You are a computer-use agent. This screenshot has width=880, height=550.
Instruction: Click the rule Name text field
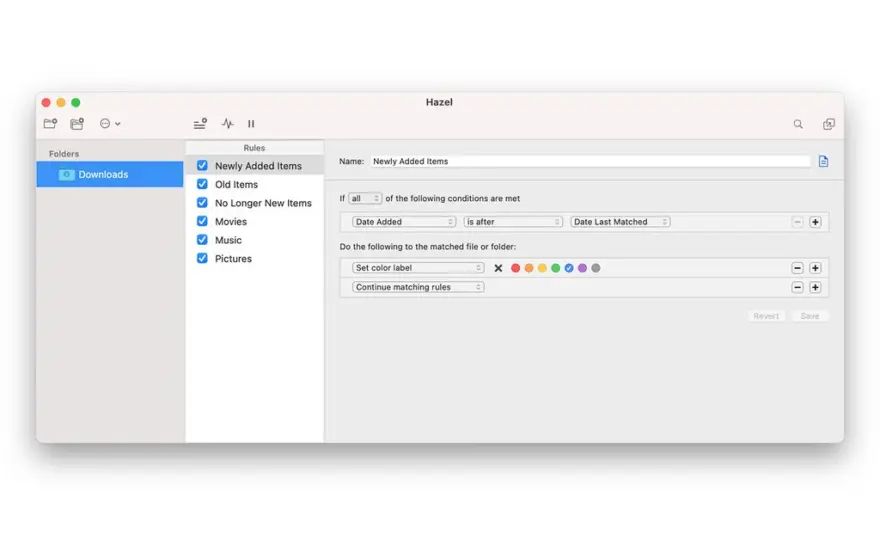589,162
